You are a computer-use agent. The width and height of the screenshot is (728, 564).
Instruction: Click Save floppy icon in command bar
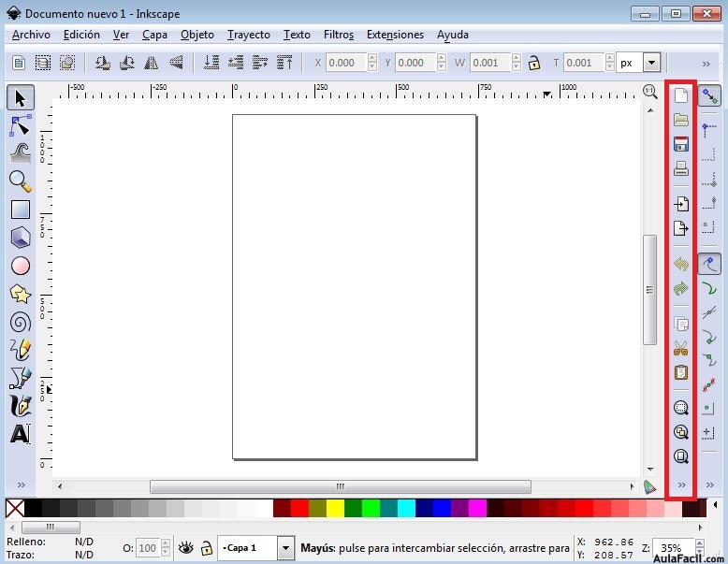[680, 144]
